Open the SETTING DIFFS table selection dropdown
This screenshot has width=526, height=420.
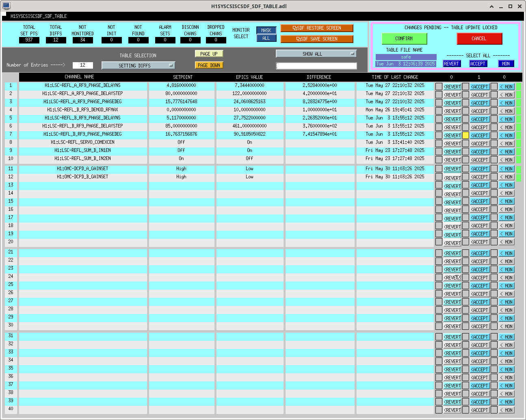coord(138,65)
